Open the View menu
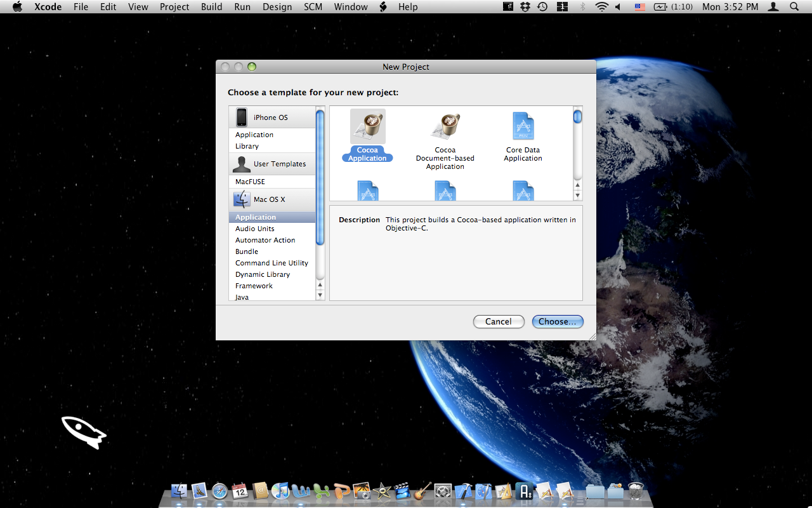Screen dimensions: 812x508 [x=138, y=7]
